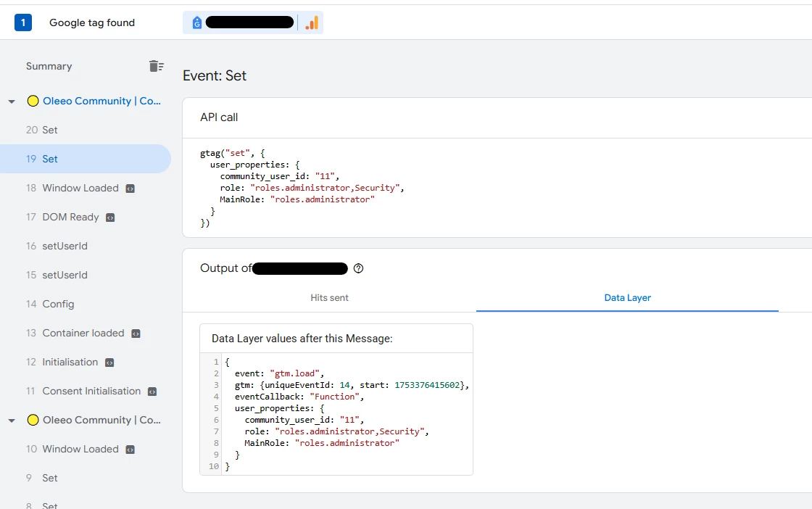The width and height of the screenshot is (812, 509).
Task: Click eventCallback Function line in data layer
Action: (299, 397)
